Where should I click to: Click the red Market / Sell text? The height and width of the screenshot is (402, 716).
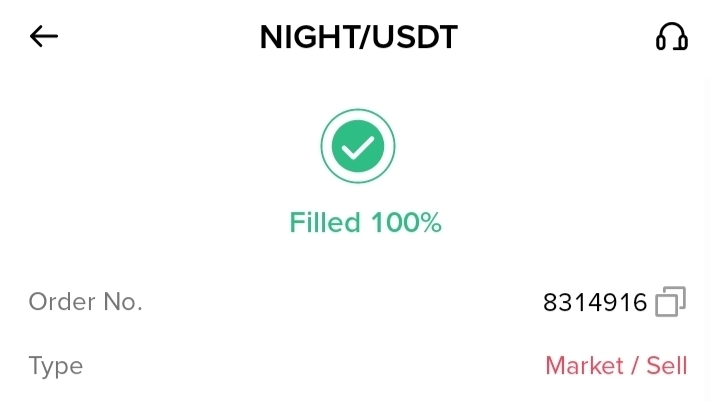pos(616,366)
